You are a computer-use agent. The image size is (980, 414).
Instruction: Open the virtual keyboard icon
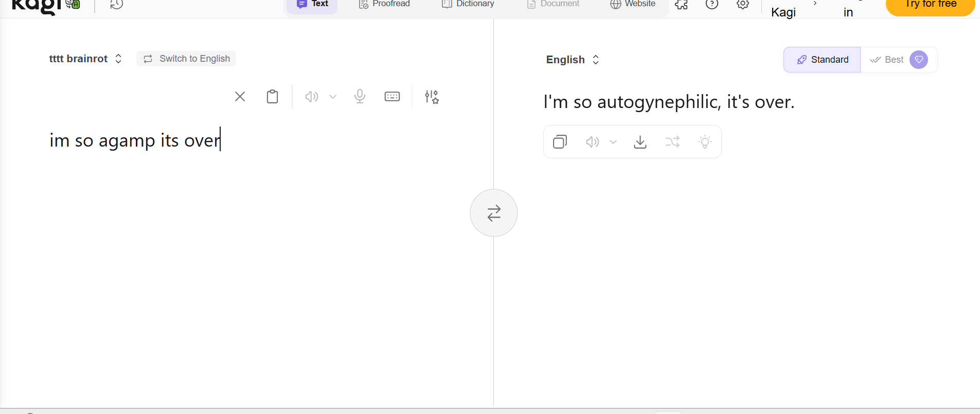tap(392, 97)
